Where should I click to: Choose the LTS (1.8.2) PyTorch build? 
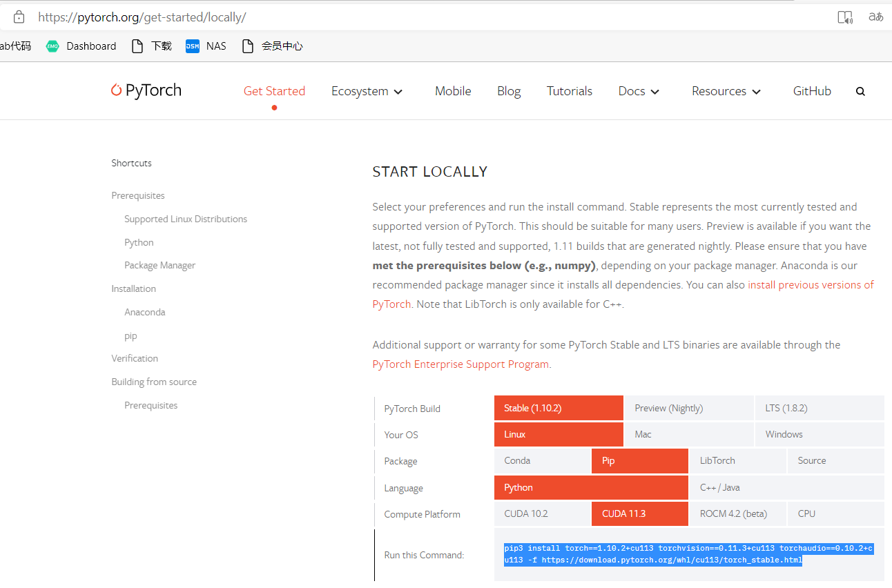point(786,408)
